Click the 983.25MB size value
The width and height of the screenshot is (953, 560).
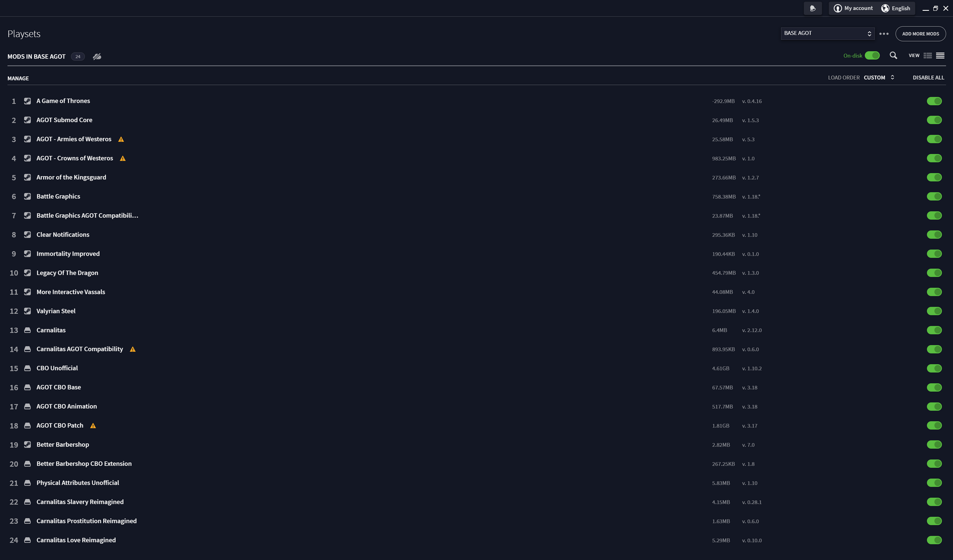(724, 159)
